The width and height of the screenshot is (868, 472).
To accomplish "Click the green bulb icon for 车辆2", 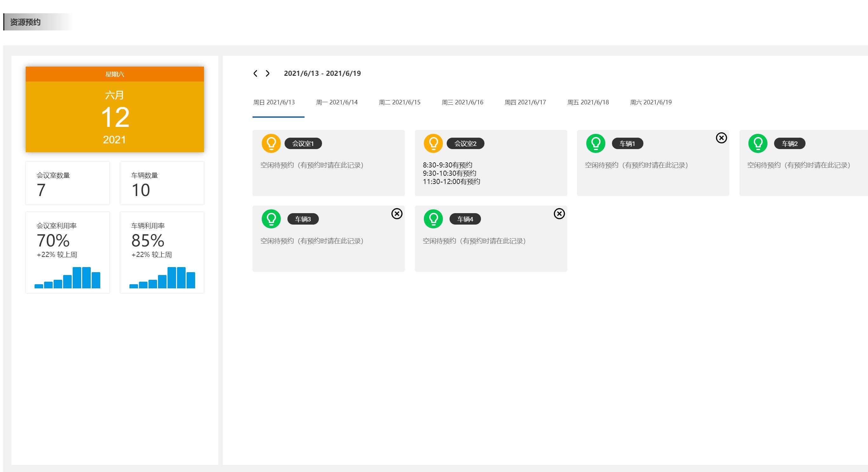I will click(x=758, y=143).
